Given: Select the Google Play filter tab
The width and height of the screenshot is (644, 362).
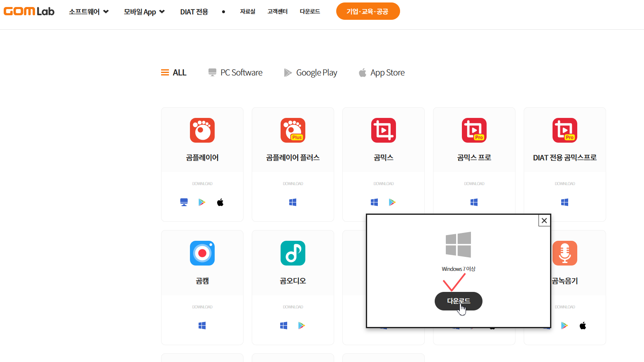Looking at the screenshot, I should coord(311,73).
